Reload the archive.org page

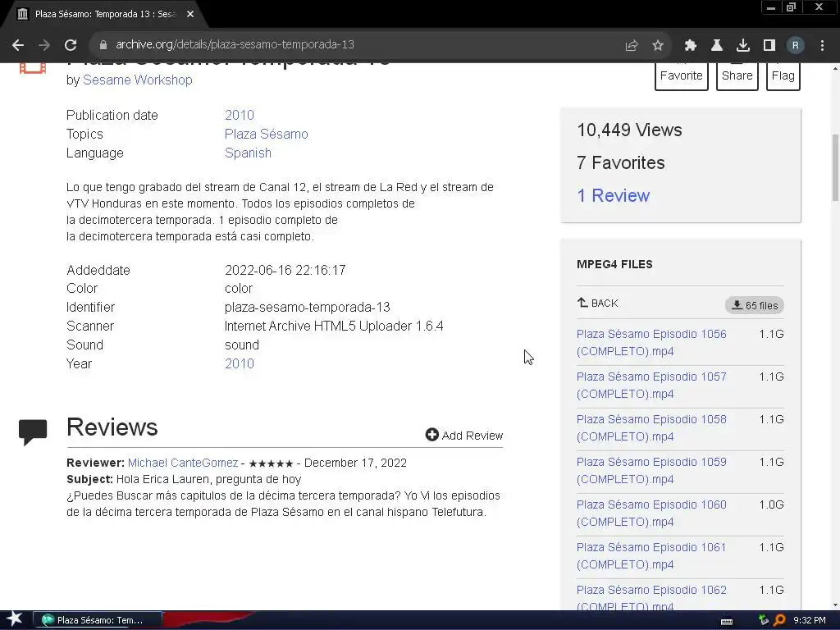tap(71, 45)
